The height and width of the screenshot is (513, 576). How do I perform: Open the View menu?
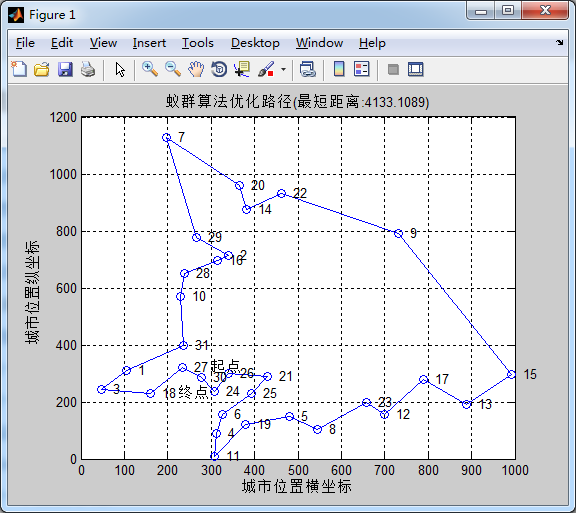click(103, 43)
